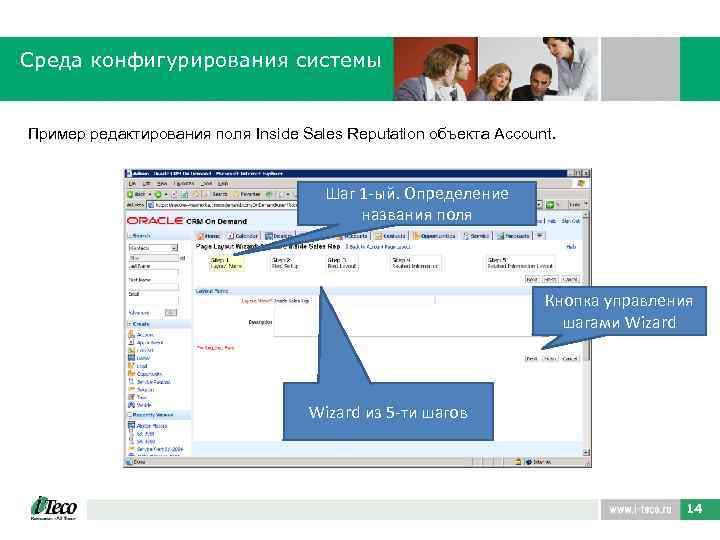Click Cancel button above Layout Name section
Viewport: 720px width, 540px height.
[570, 279]
